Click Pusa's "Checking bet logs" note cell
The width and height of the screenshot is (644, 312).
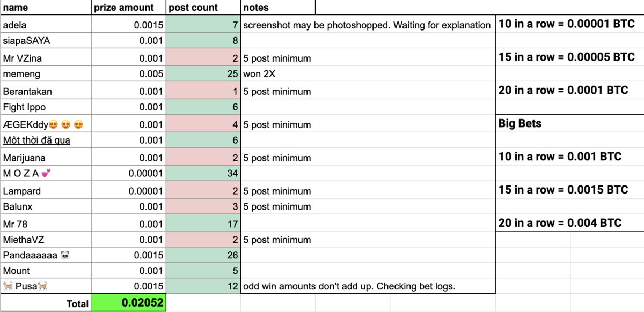point(368,286)
